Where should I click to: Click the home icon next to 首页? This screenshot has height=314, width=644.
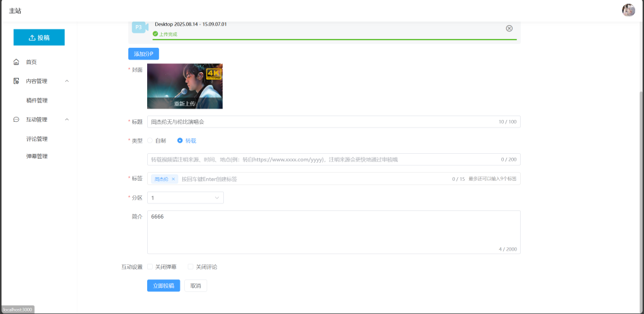(x=16, y=62)
